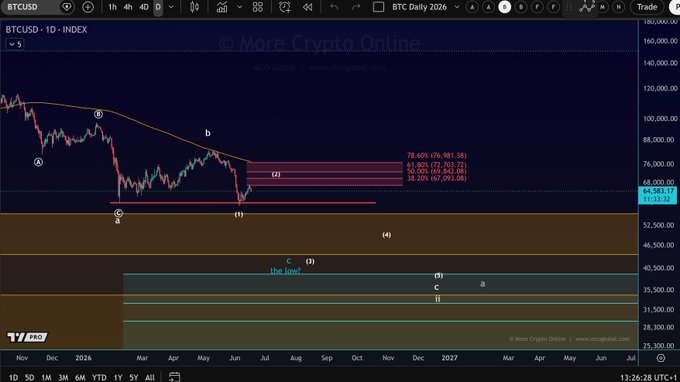This screenshot has height=382, width=680.
Task: Click the diamond icon beside BTCUSD
Action: tap(67, 7)
